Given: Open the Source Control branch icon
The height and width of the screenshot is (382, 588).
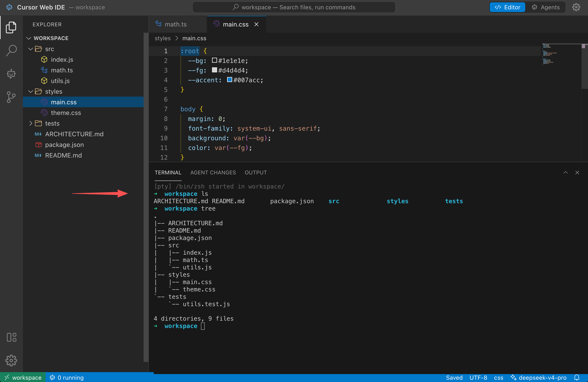Looking at the screenshot, I should 11,97.
